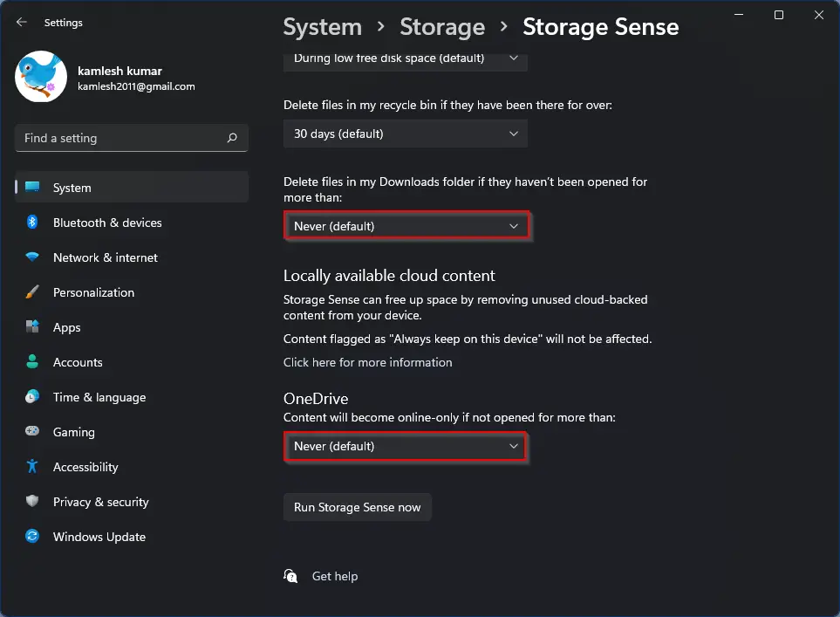This screenshot has width=840, height=617.
Task: Click the Network wifi icon
Action: pyautogui.click(x=32, y=257)
